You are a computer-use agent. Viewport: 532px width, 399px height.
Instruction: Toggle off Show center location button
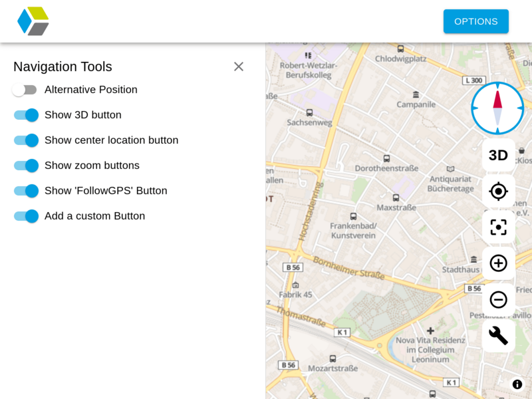25,140
